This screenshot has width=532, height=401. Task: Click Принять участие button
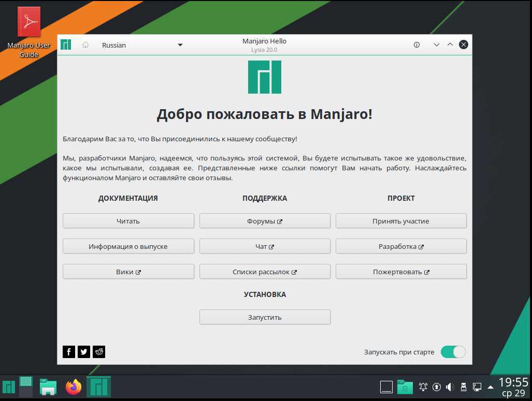click(x=401, y=221)
